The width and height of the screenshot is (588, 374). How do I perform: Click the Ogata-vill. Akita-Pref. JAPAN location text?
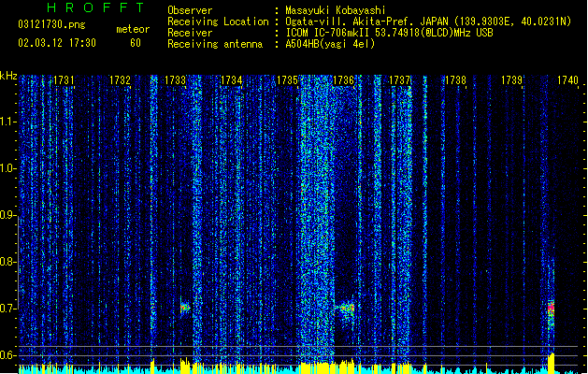click(428, 22)
